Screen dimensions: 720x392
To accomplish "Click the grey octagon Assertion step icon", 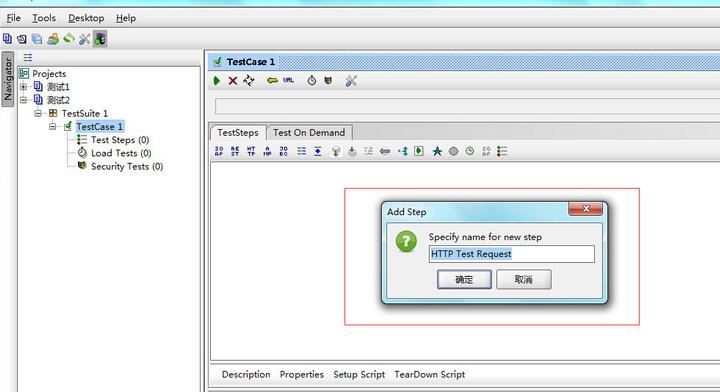I will pyautogui.click(x=453, y=151).
